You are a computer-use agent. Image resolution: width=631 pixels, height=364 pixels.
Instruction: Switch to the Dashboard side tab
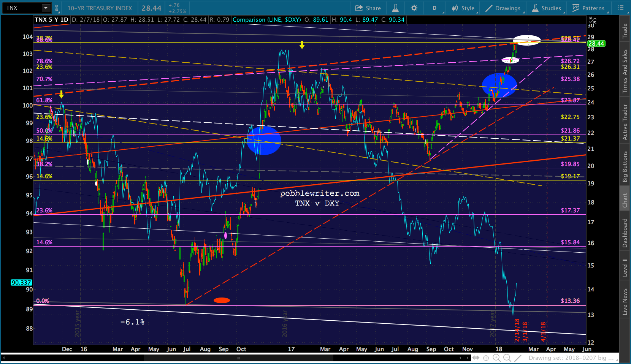(x=625, y=233)
